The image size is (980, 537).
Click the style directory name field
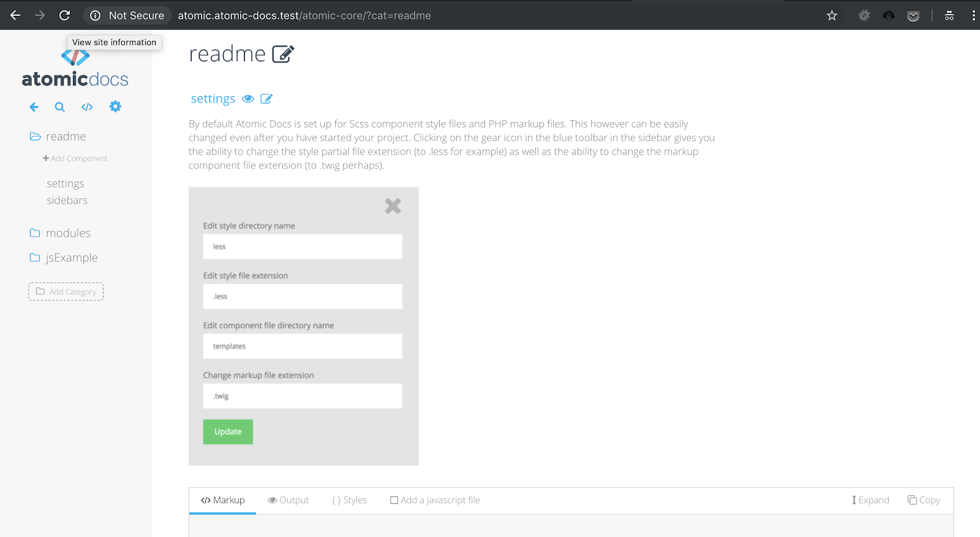pos(303,246)
